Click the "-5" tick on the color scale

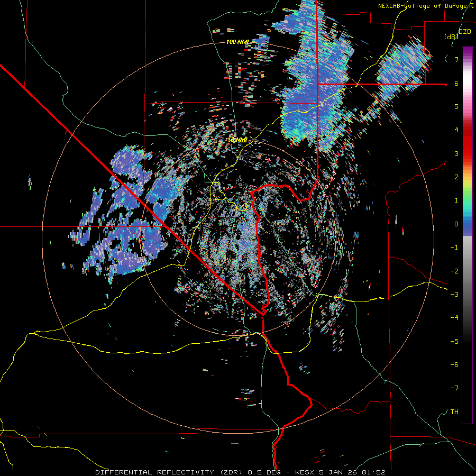454,342
